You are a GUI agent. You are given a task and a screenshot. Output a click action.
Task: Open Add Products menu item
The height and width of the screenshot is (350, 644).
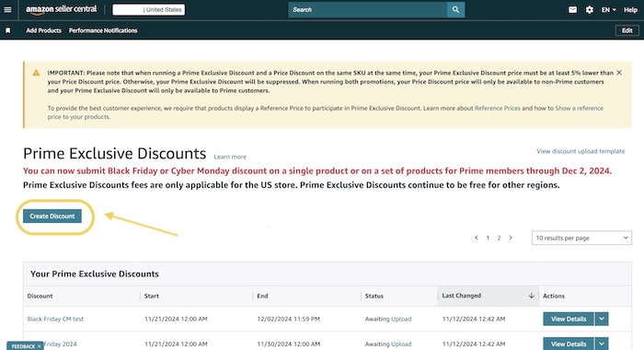pyautogui.click(x=43, y=30)
